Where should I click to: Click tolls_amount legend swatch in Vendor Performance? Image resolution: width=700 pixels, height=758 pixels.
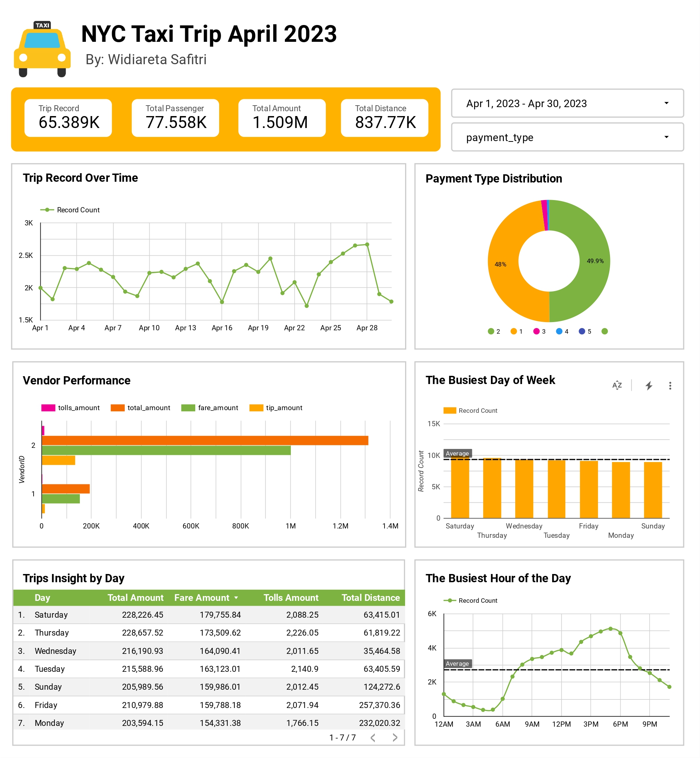click(x=48, y=408)
